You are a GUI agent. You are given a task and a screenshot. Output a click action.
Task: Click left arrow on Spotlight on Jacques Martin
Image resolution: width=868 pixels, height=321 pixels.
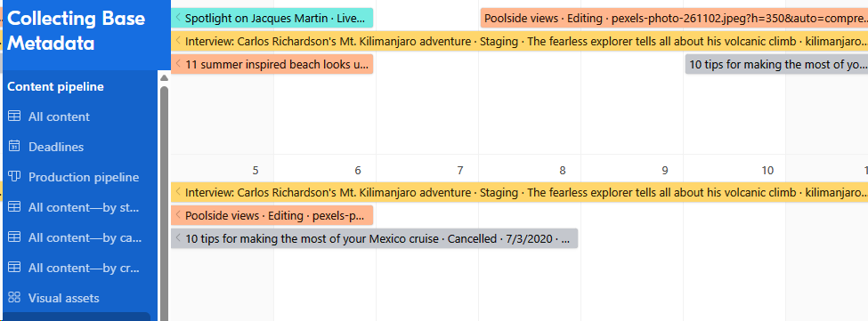pos(178,19)
